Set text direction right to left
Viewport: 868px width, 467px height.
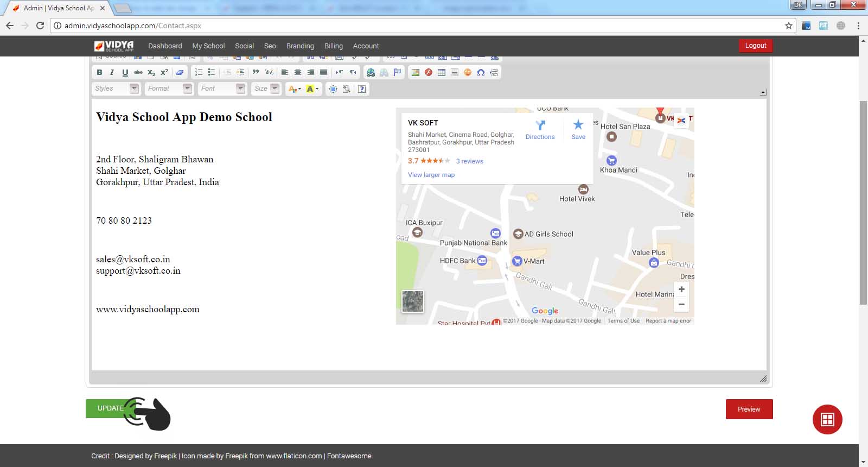click(x=353, y=72)
